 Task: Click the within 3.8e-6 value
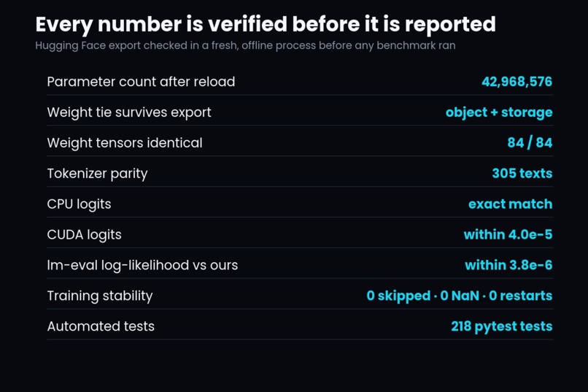pos(508,265)
